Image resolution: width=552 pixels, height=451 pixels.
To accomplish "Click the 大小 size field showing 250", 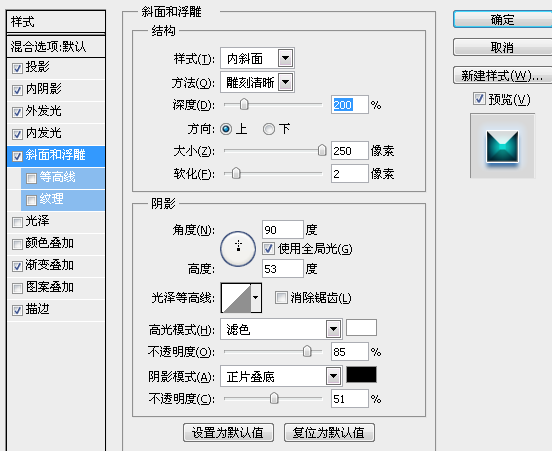I will pos(350,151).
